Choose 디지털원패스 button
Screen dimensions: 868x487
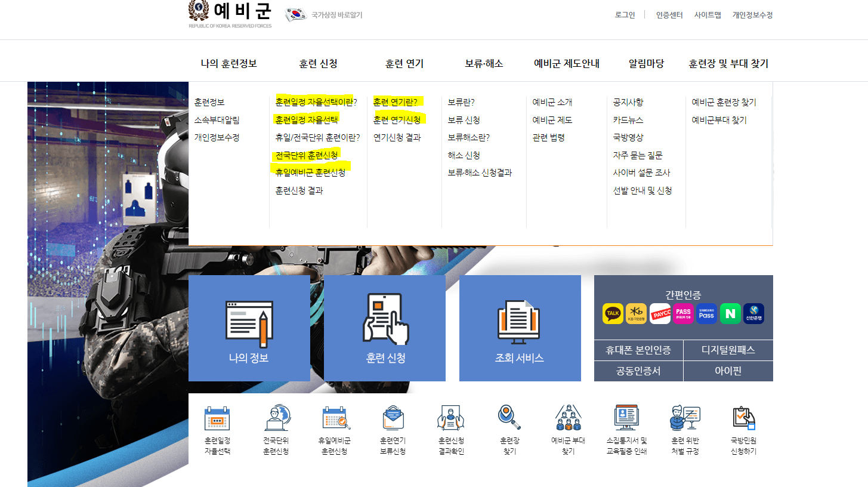click(x=728, y=350)
